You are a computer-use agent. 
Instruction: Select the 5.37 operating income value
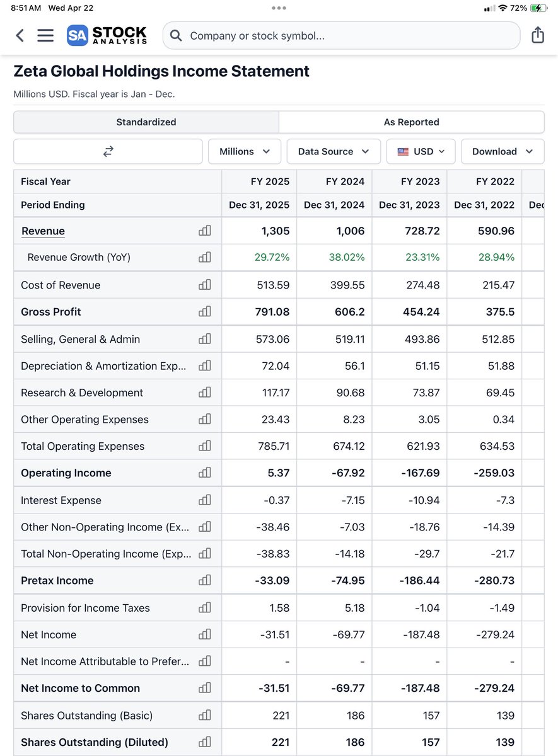click(279, 473)
